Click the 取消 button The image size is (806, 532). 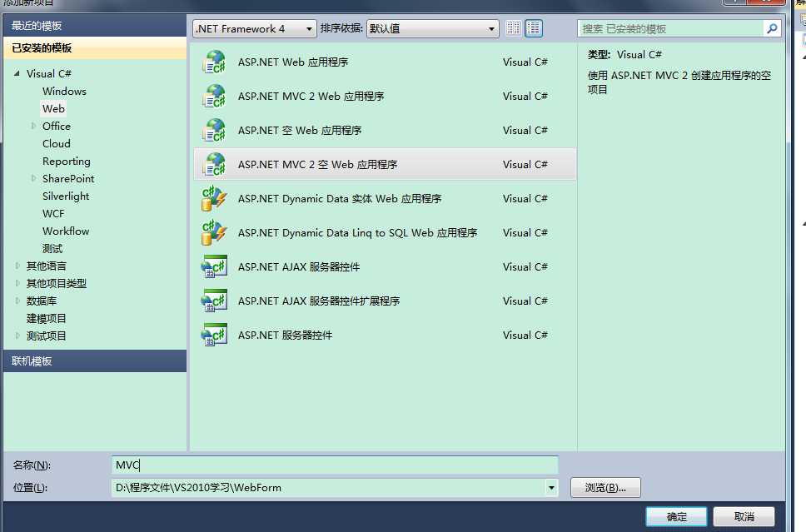coord(744,516)
